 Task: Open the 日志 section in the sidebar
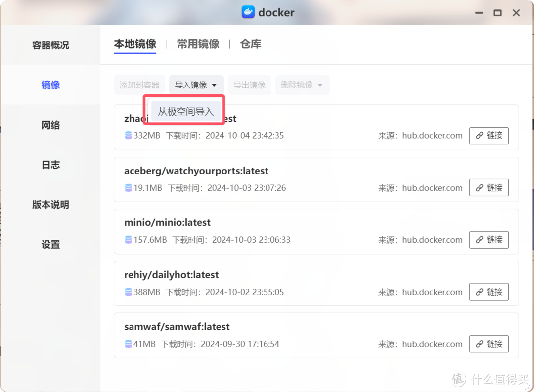pyautogui.click(x=50, y=165)
